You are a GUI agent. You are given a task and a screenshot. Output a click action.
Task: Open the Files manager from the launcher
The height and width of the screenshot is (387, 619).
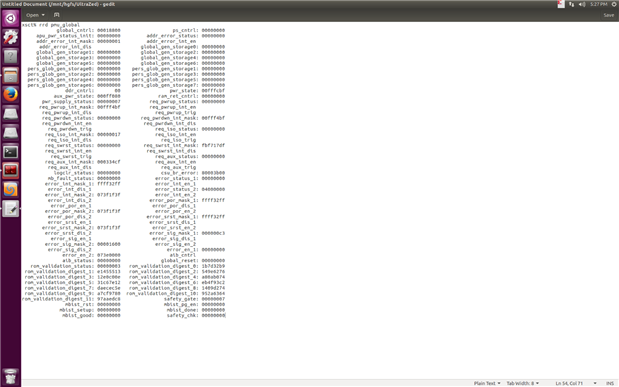(10, 75)
